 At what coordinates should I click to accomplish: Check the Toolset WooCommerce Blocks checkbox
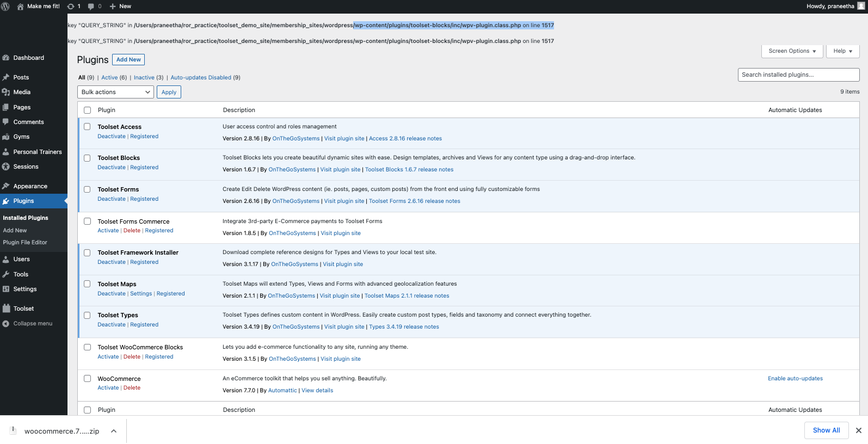pyautogui.click(x=87, y=347)
